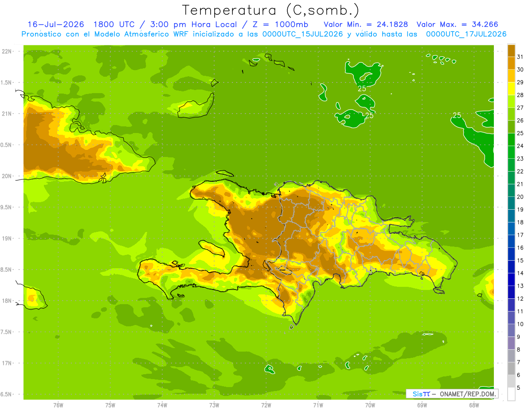Click the "25" contour label near 68.5W

[x=457, y=115]
